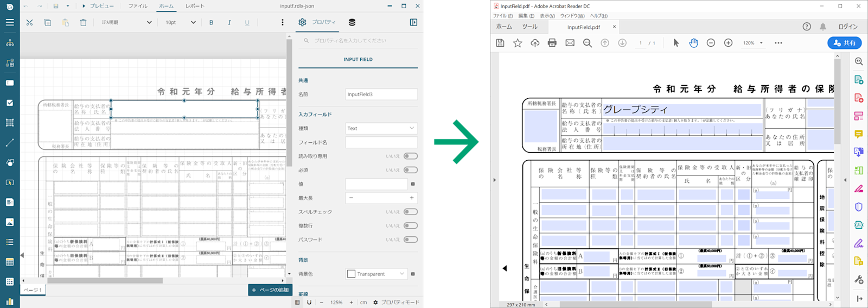
Task: Open the IPA明朝 font family dropdown
Action: pos(126,22)
